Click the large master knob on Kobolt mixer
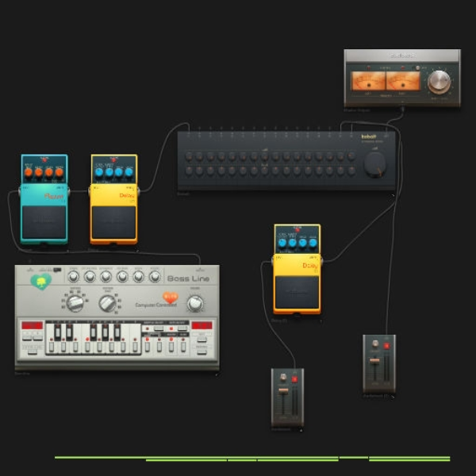The width and height of the screenshot is (476, 476). click(x=375, y=165)
